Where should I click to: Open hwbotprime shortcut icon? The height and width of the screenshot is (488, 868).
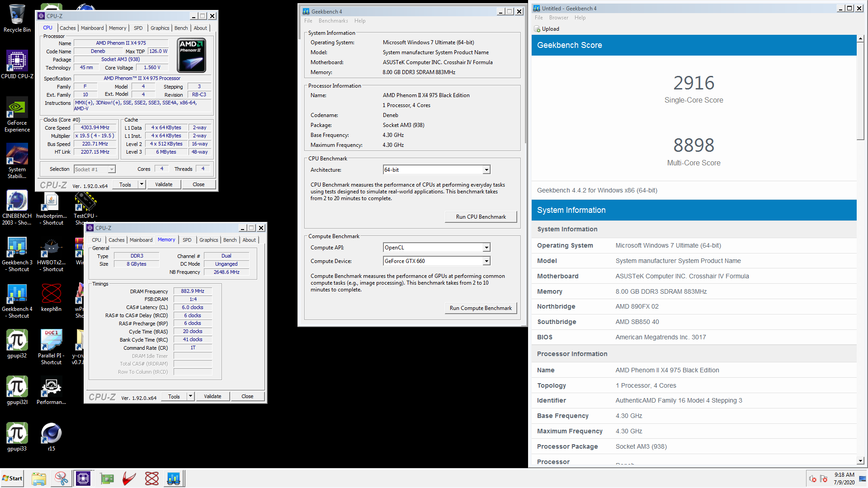(51, 207)
